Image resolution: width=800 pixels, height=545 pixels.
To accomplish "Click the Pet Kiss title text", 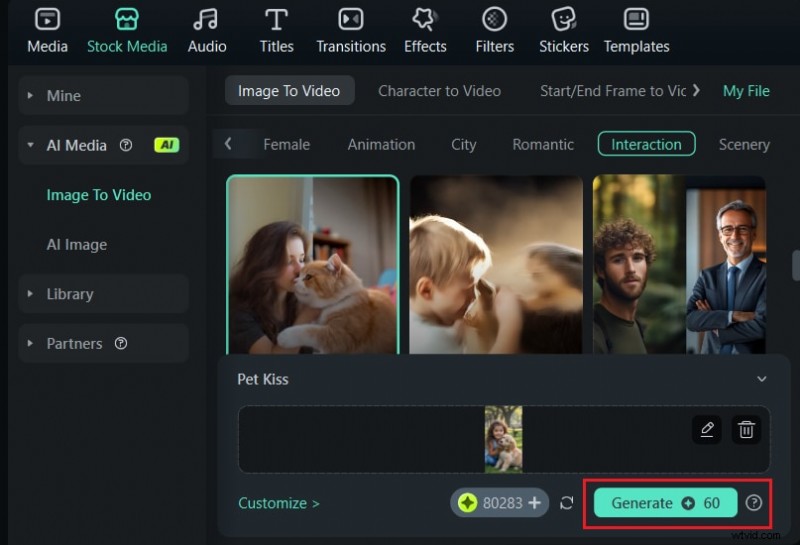I will 263,379.
